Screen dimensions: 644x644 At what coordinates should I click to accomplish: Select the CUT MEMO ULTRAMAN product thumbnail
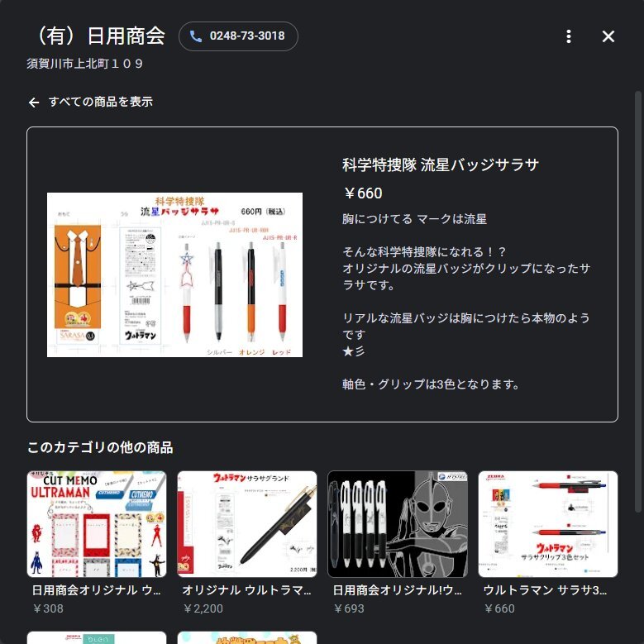pos(97,524)
